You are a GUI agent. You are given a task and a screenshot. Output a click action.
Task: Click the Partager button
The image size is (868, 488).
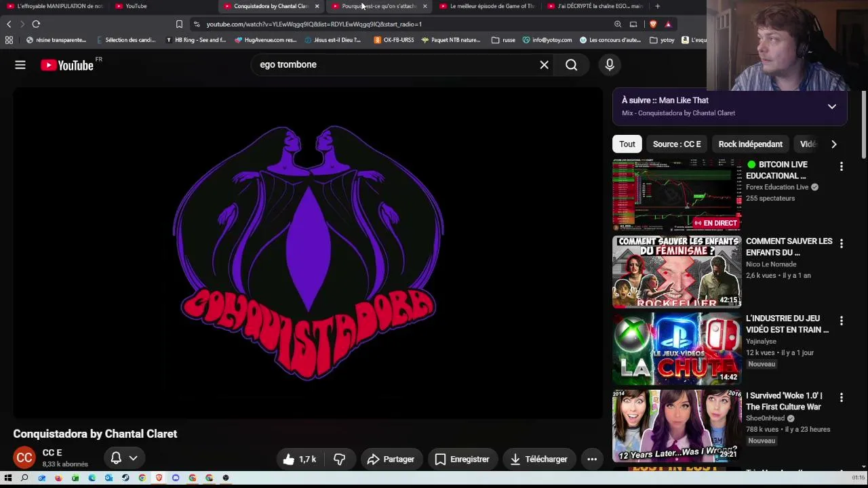point(391,460)
